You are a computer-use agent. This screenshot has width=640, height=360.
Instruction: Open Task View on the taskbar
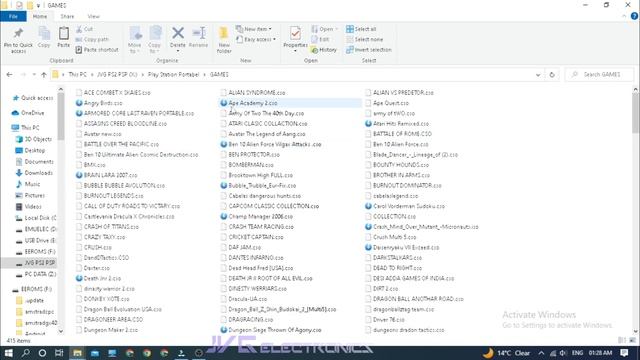click(x=59, y=353)
